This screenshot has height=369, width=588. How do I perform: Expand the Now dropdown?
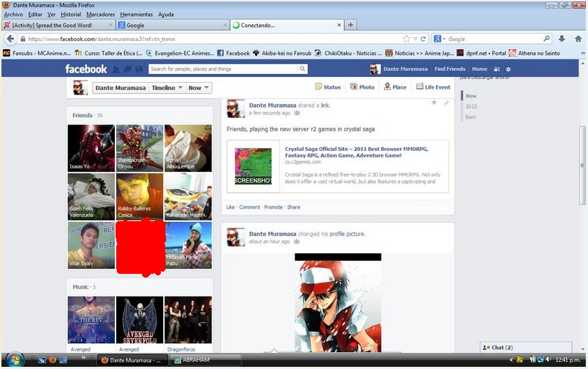point(198,88)
